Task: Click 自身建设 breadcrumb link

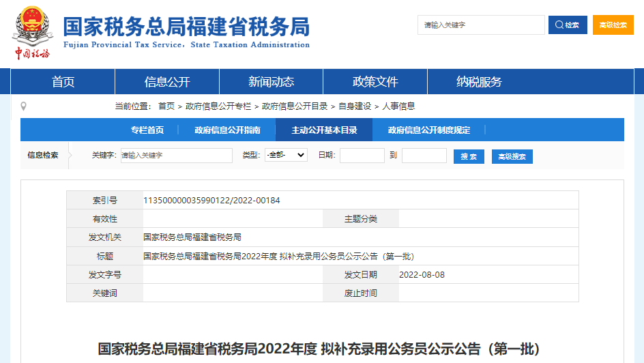Action: 355,106
